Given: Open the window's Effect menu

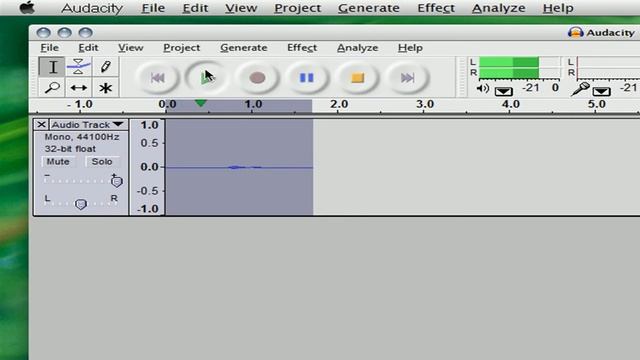Looking at the screenshot, I should pyautogui.click(x=302, y=48).
